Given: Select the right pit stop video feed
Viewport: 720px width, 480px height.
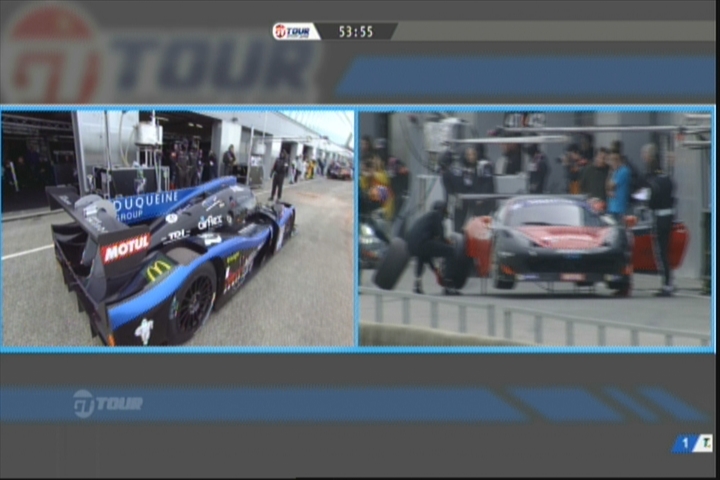Looking at the screenshot, I should (x=535, y=229).
